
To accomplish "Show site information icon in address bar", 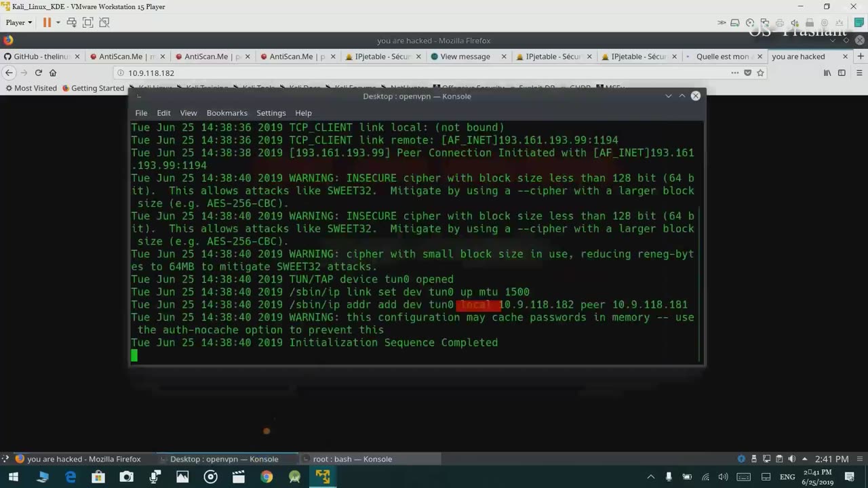I will 121,73.
